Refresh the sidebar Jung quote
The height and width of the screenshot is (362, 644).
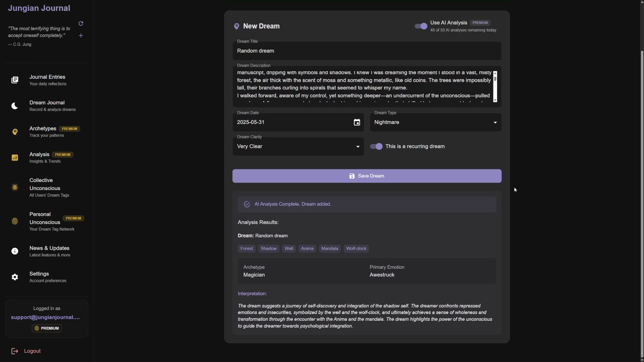[x=81, y=23]
